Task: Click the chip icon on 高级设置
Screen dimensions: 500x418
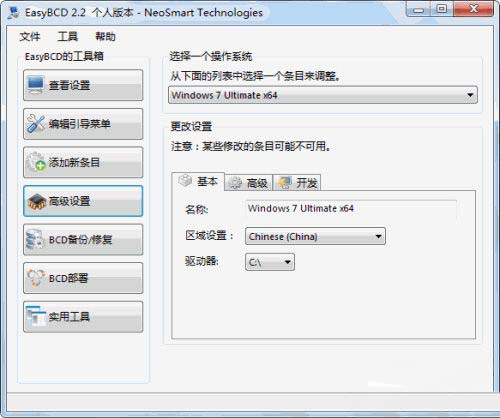Action: [36, 201]
